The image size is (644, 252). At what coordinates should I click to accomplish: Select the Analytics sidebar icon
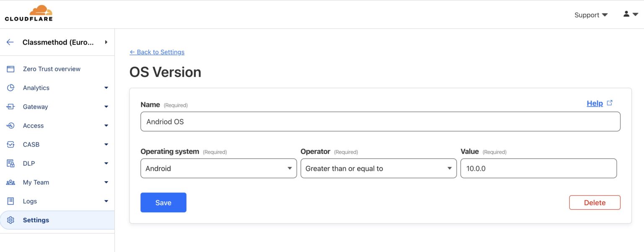10,87
